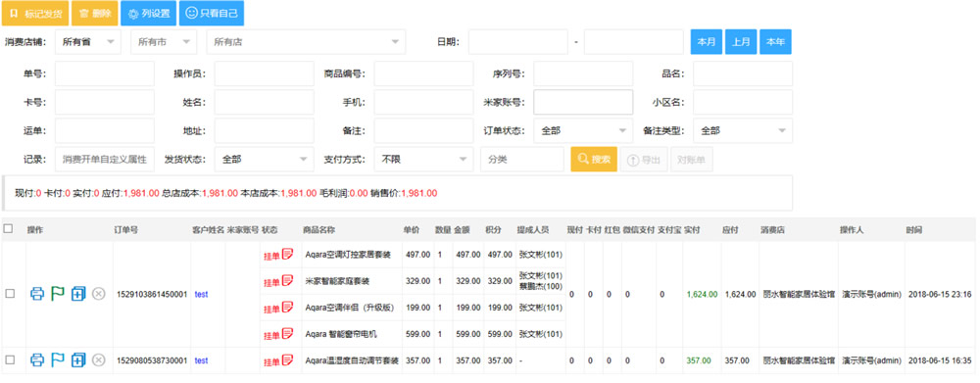Click the 商品编号 input field

(423, 73)
